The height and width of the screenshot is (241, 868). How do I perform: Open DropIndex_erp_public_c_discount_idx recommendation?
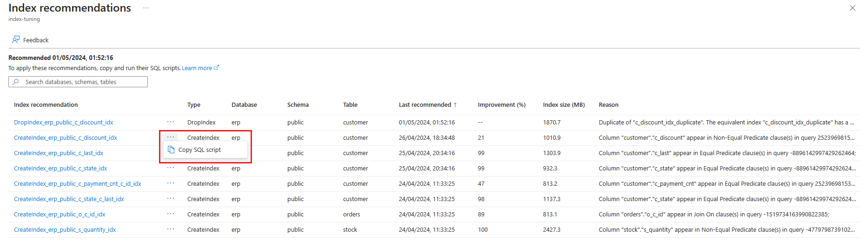(x=64, y=123)
